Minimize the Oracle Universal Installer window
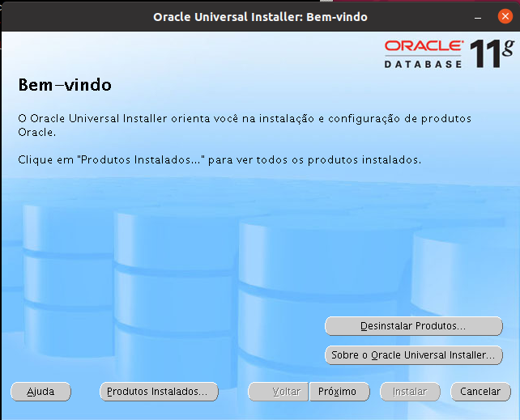This screenshot has height=420, width=520. point(478,17)
